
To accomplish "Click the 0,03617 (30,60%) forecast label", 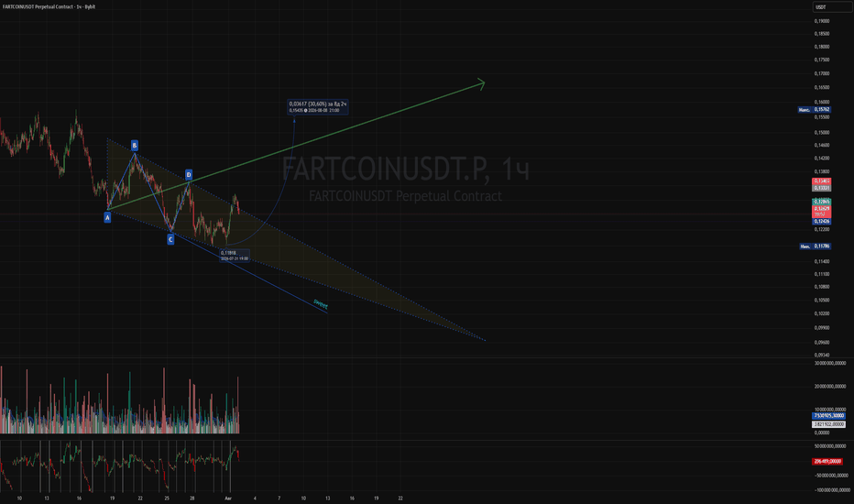I will 318,107.
